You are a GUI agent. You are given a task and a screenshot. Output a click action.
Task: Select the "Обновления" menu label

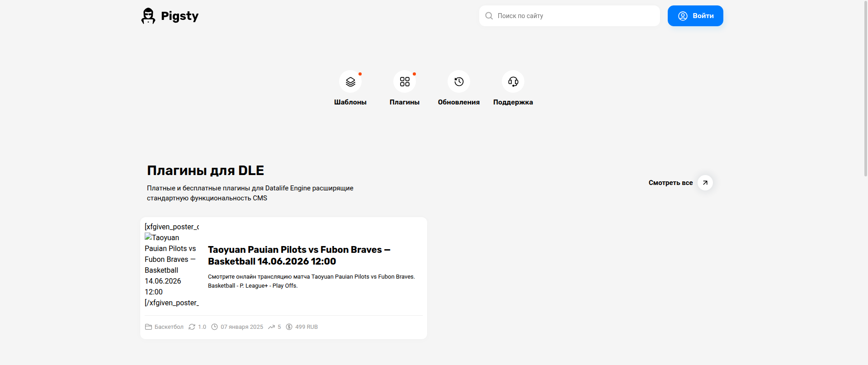point(459,102)
